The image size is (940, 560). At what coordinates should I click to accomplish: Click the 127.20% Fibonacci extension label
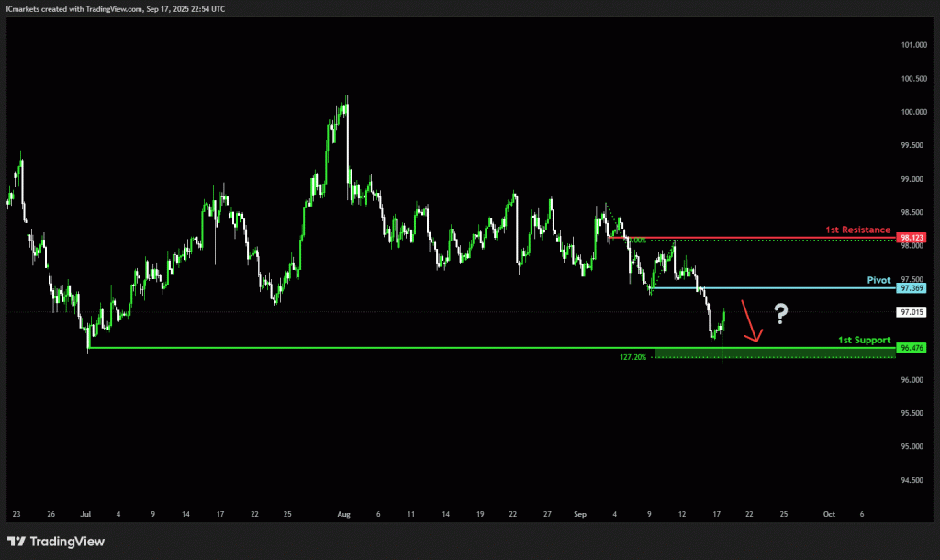tap(633, 357)
